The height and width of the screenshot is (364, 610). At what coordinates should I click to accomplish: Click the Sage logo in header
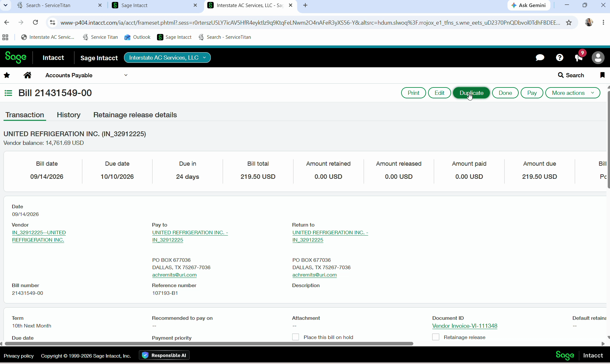[x=16, y=57]
